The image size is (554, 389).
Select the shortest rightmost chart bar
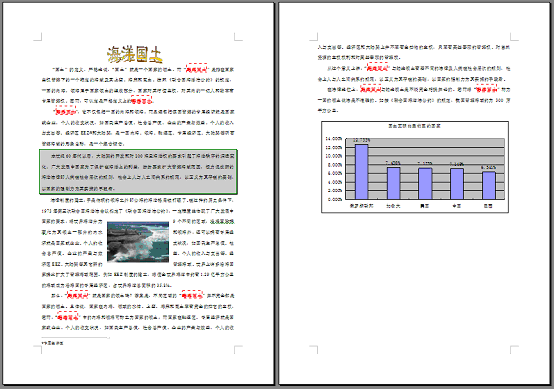point(489,185)
